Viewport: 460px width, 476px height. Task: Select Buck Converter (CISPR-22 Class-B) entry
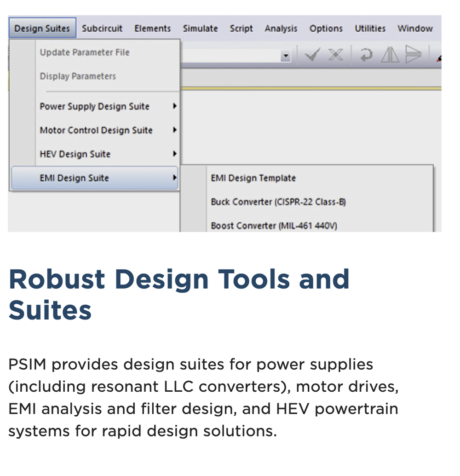click(x=307, y=202)
